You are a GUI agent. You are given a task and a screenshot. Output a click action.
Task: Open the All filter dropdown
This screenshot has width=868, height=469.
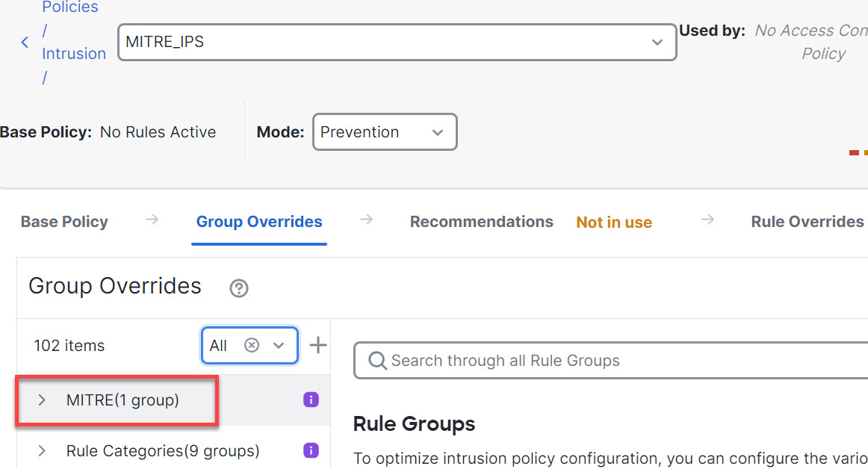pos(279,345)
